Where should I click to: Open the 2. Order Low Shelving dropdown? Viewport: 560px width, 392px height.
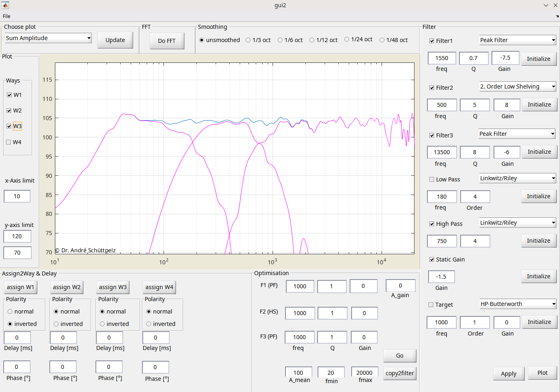(x=518, y=86)
